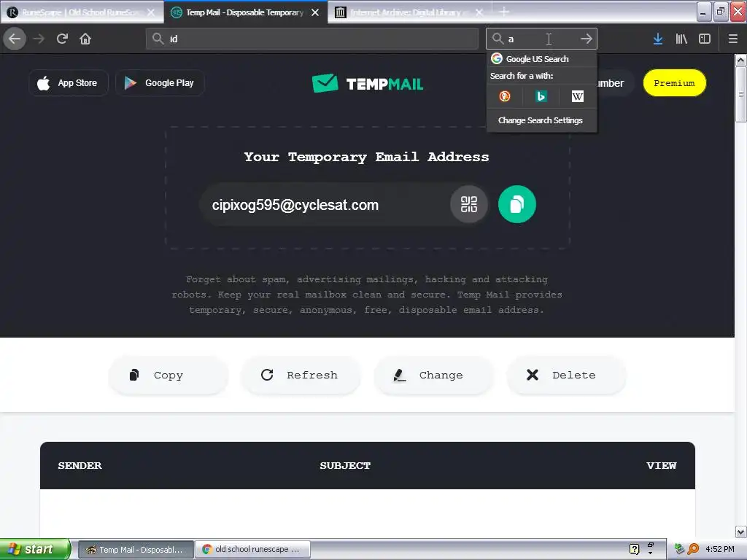Open the downloads arrow icon
The width and height of the screenshot is (747, 560).
pyautogui.click(x=658, y=39)
